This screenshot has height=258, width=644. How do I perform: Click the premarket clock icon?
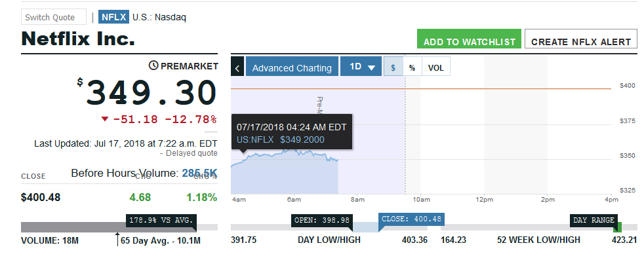pos(153,65)
